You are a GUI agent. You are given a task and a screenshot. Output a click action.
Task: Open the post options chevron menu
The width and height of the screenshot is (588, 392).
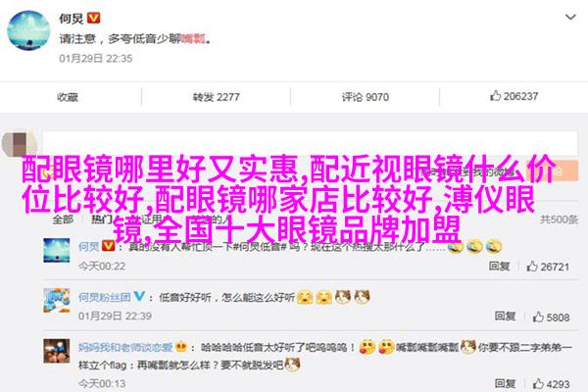(x=570, y=18)
